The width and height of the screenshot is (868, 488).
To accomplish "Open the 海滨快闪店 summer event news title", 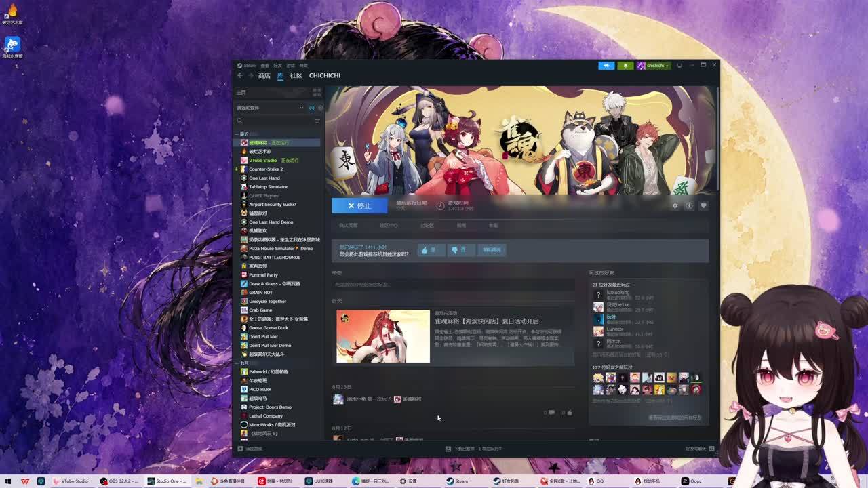I will 487,321.
